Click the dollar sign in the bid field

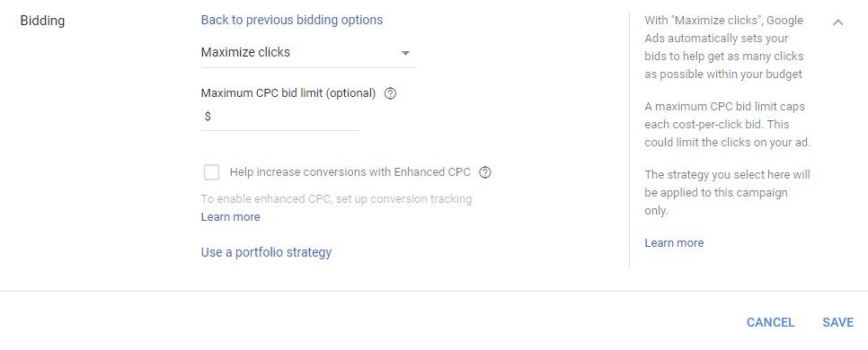pos(208,117)
